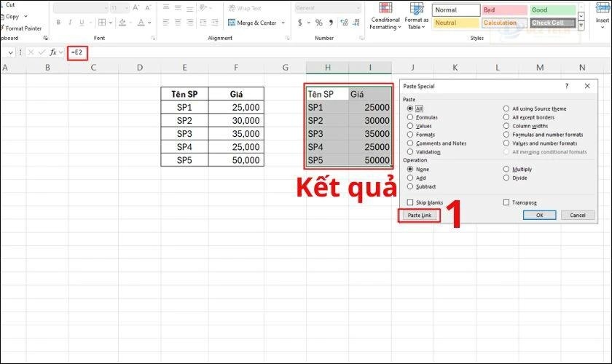Decrease font size with smaller A icon
This screenshot has height=364, width=612.
click(x=148, y=8)
